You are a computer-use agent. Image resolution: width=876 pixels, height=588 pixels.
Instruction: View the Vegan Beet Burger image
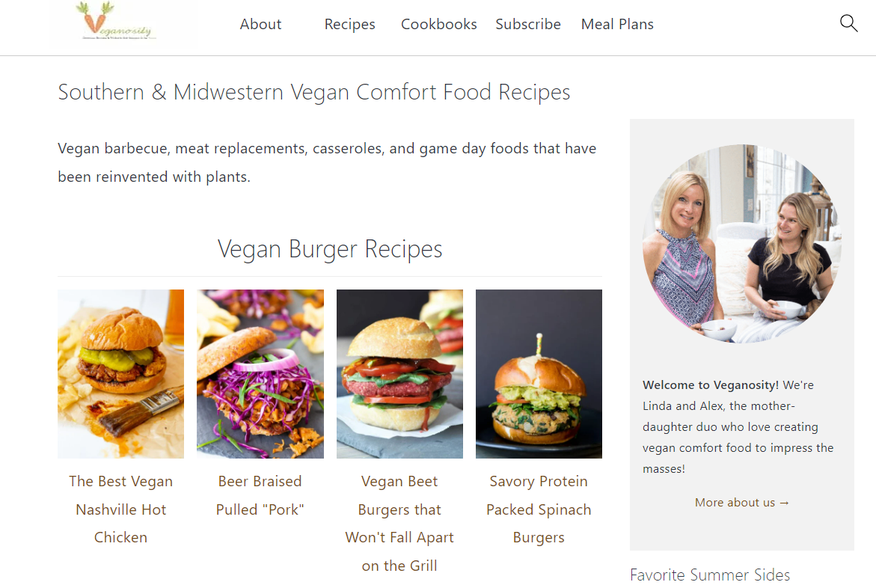[x=399, y=374]
